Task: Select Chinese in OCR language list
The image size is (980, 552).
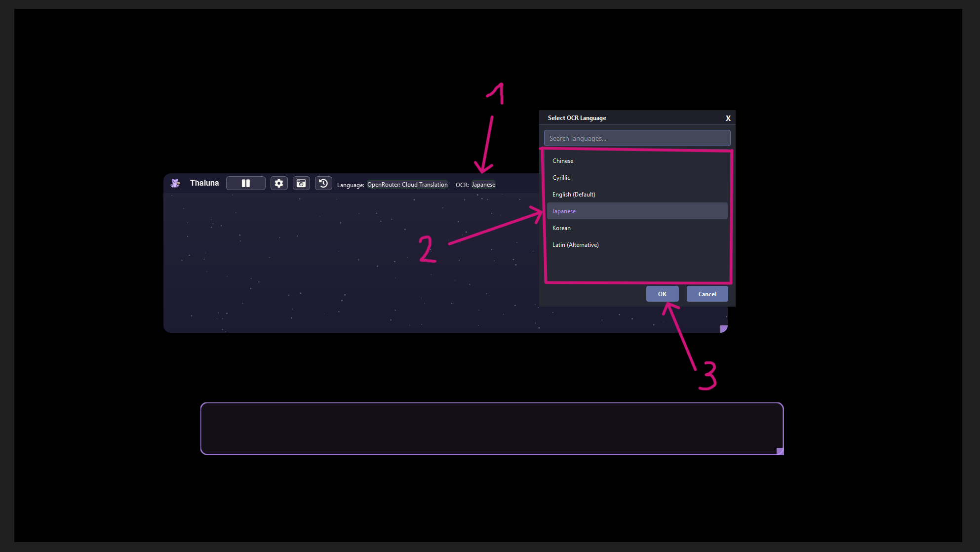Action: (563, 161)
